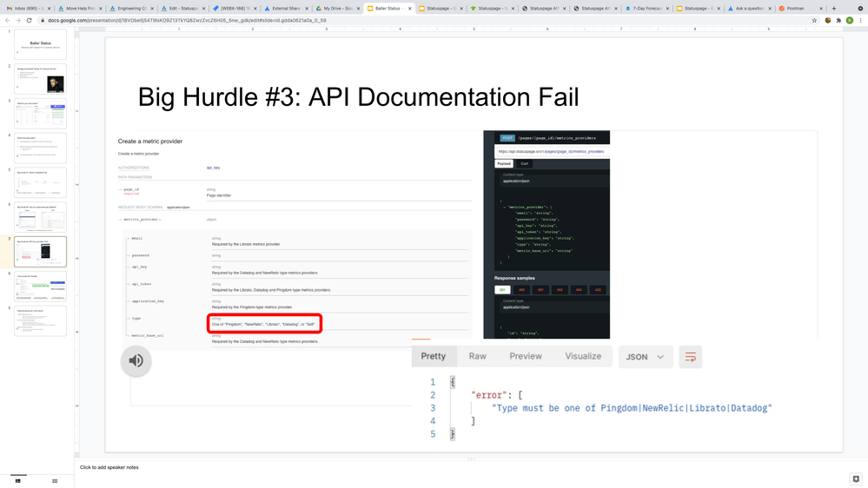Image resolution: width=868 pixels, height=488 pixels.
Task: Click the "error" JSON key
Action: pos(488,395)
